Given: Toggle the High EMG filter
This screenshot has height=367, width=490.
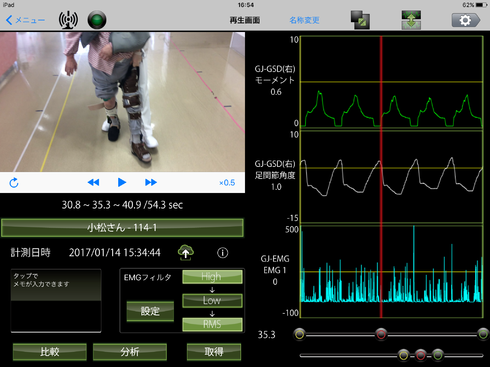Looking at the screenshot, I should point(212,277).
